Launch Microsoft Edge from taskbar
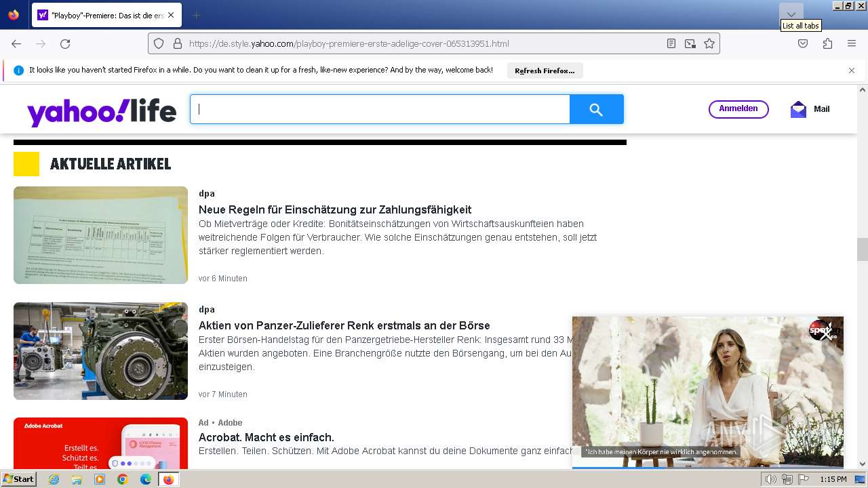Viewport: 868px width, 488px height. pos(146,479)
